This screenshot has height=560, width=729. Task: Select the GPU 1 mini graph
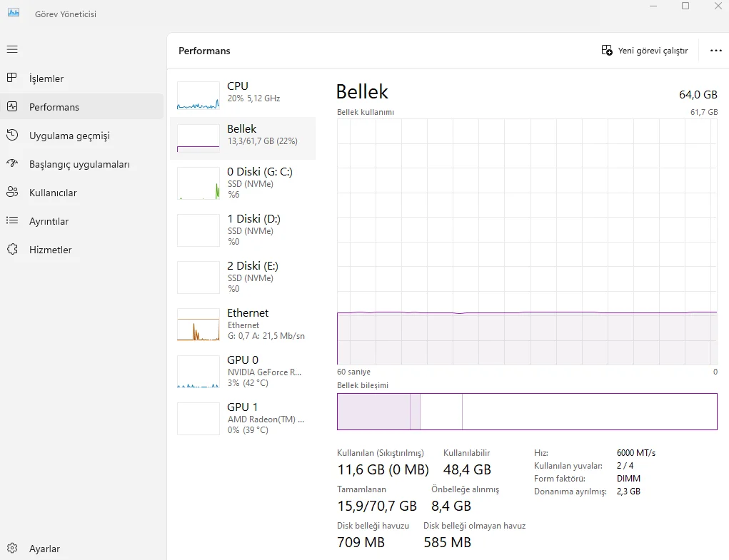point(198,418)
